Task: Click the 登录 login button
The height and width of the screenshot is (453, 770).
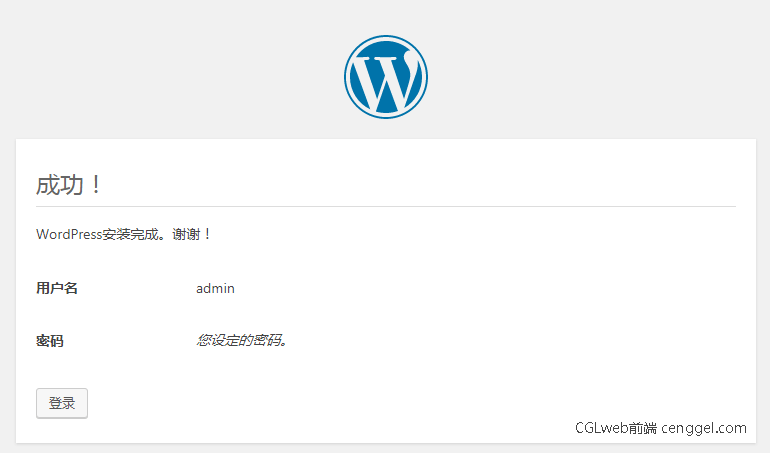Action: 62,403
